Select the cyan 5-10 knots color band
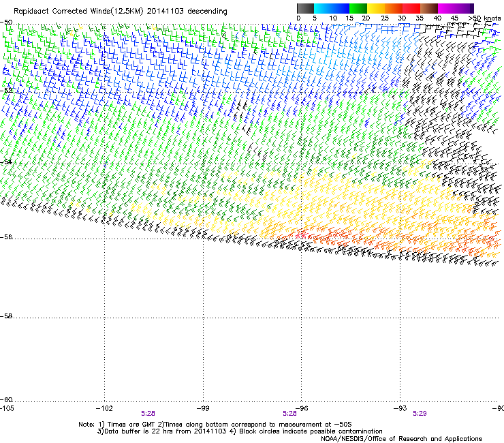 click(x=323, y=8)
